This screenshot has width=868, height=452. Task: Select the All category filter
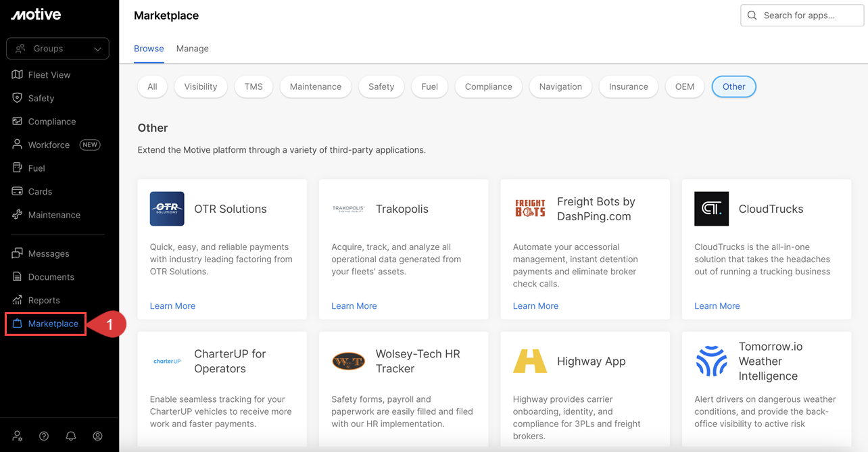tap(152, 86)
